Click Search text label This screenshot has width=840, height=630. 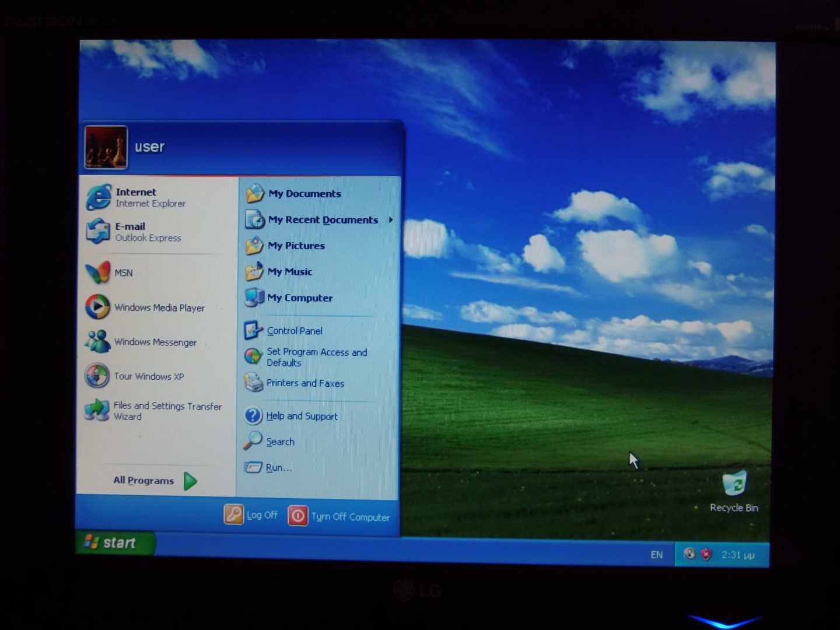coord(280,442)
